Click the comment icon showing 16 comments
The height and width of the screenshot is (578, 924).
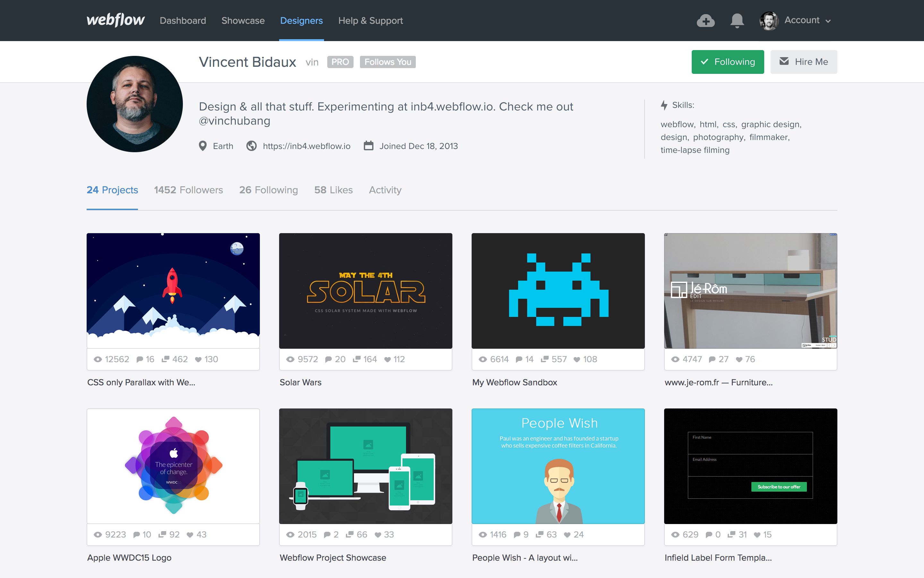(x=140, y=359)
